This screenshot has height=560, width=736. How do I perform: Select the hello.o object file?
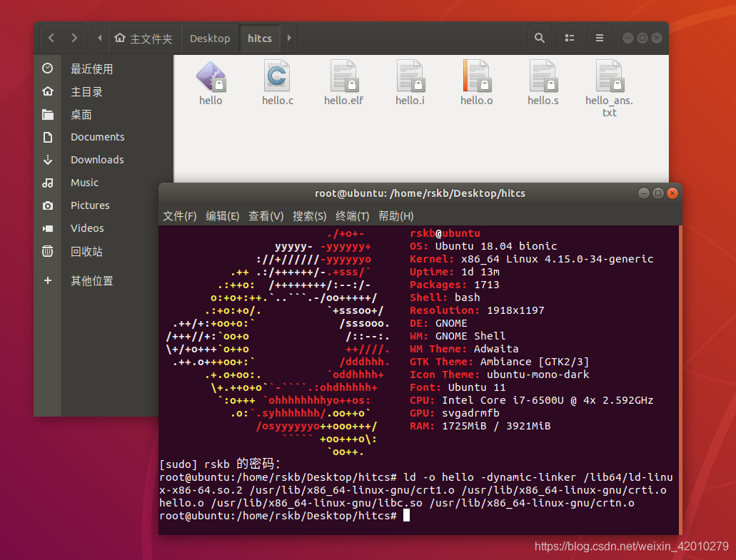click(x=476, y=83)
